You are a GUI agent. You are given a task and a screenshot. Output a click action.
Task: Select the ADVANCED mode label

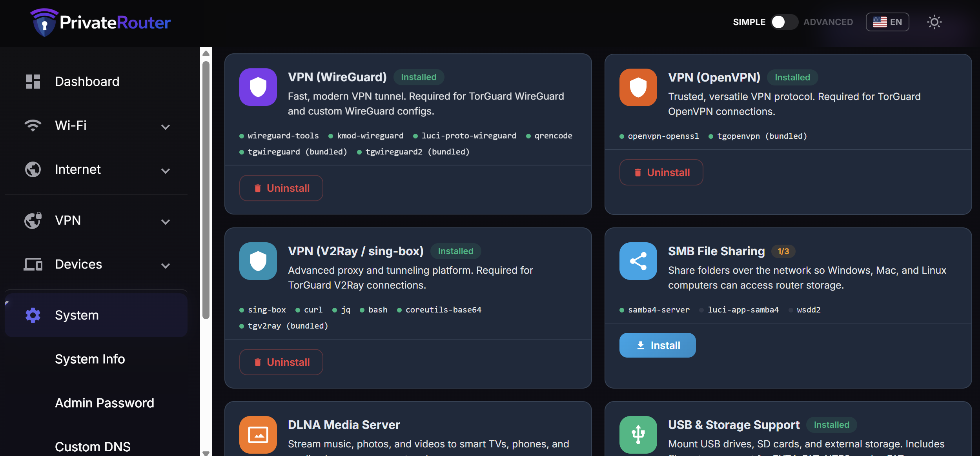coord(828,22)
